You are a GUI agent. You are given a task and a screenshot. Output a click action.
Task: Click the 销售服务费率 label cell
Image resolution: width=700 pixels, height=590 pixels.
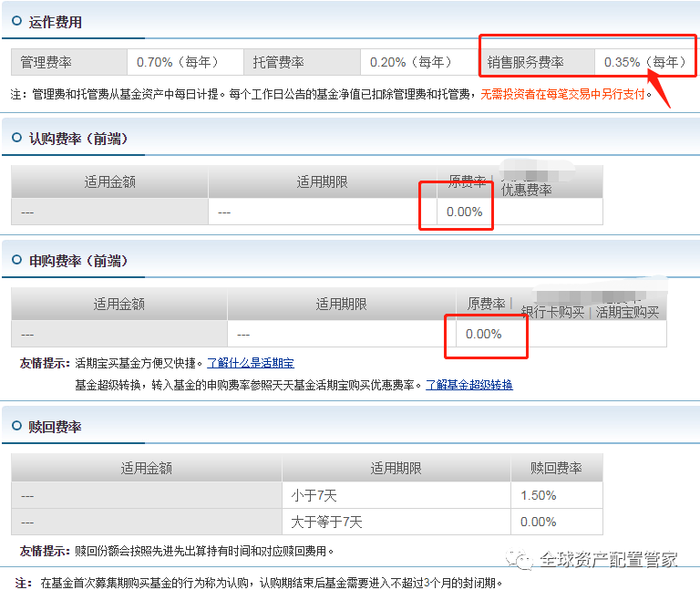tap(536, 62)
